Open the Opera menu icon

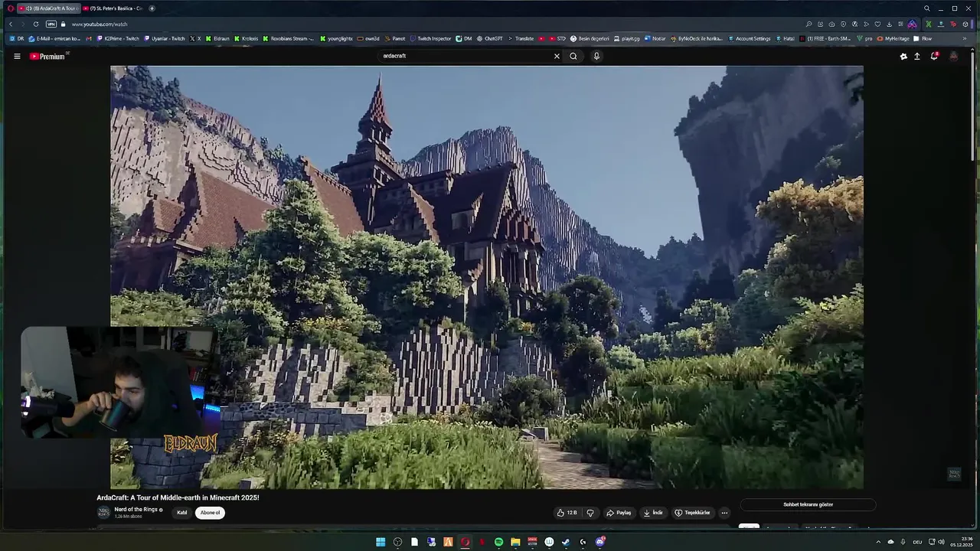tap(11, 8)
